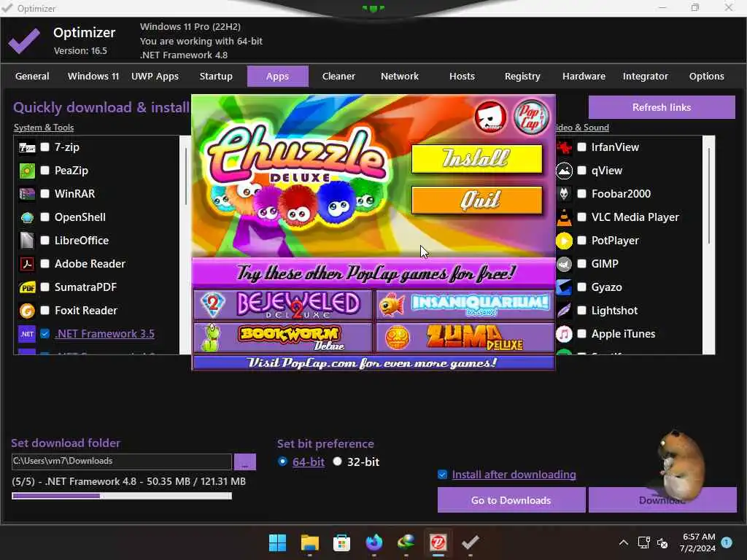This screenshot has width=747, height=560.
Task: Check the GIMP checkbox
Action: 581,263
